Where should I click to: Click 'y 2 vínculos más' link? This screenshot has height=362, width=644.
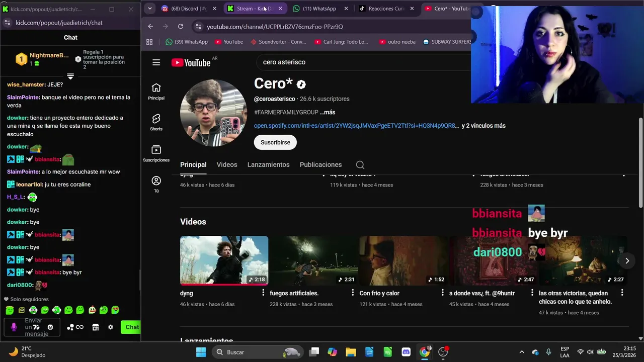[484, 126]
